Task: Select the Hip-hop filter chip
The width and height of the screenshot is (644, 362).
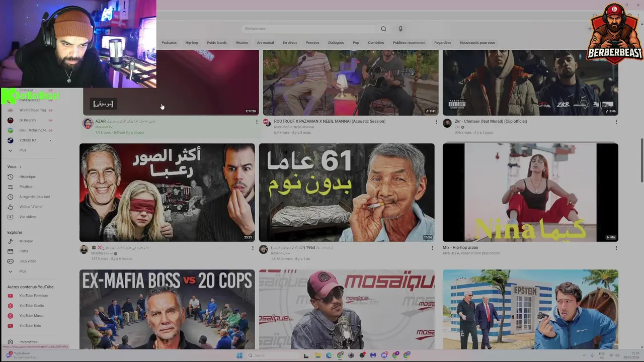Action: (x=192, y=43)
